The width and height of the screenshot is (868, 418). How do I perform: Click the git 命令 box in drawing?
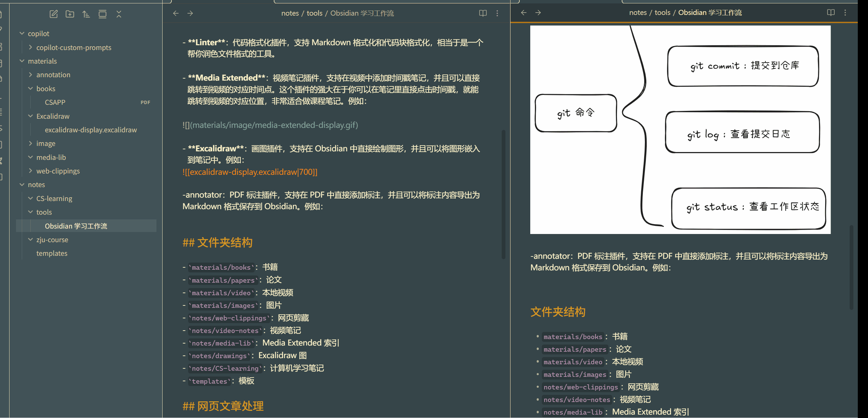click(x=576, y=113)
